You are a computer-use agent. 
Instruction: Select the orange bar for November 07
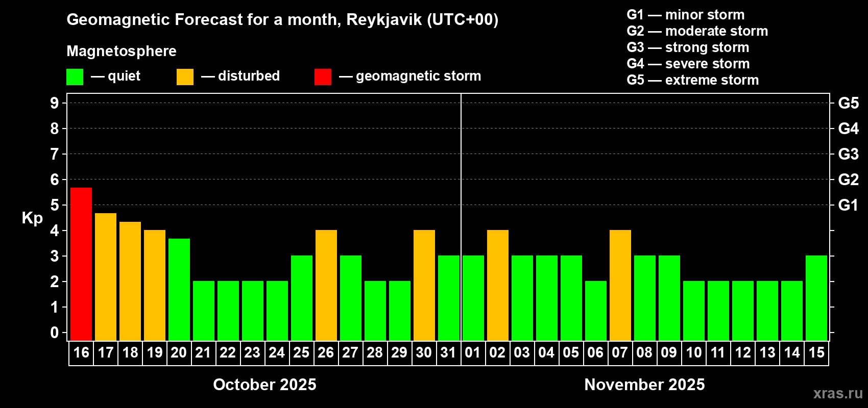pyautogui.click(x=620, y=286)
